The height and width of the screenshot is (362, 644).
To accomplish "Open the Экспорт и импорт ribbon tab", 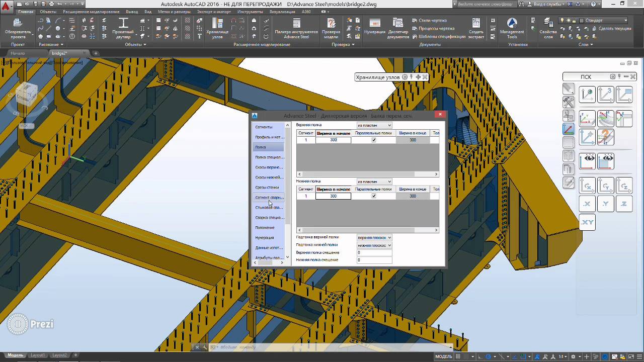I will [214, 12].
